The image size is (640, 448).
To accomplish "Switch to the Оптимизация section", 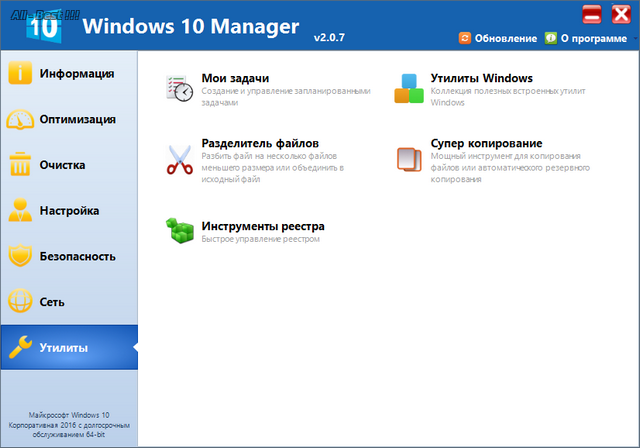I will click(x=69, y=119).
